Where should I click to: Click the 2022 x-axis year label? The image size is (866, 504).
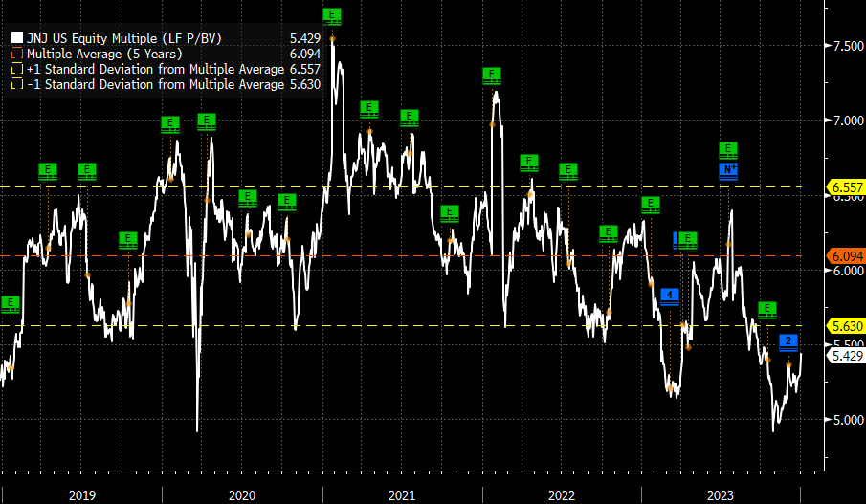pyautogui.click(x=562, y=495)
